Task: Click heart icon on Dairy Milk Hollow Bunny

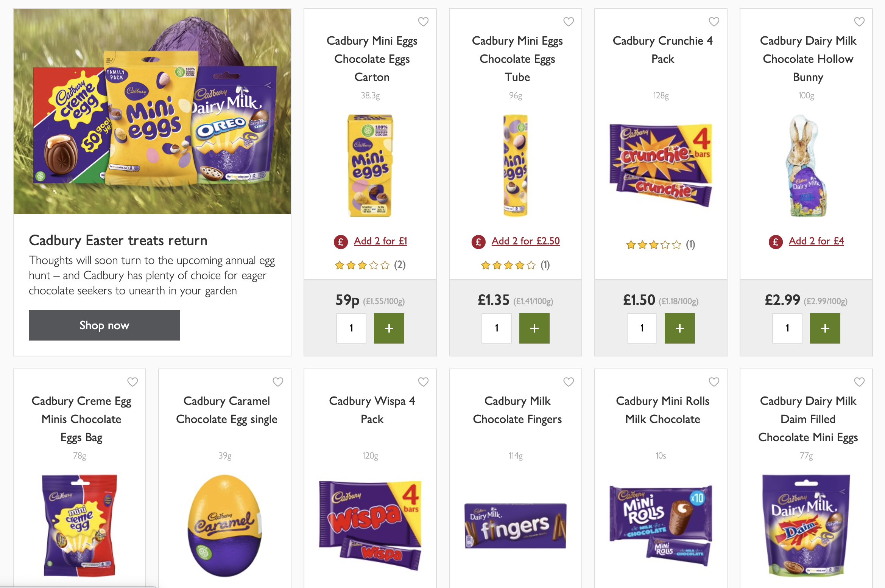Action: click(x=859, y=22)
